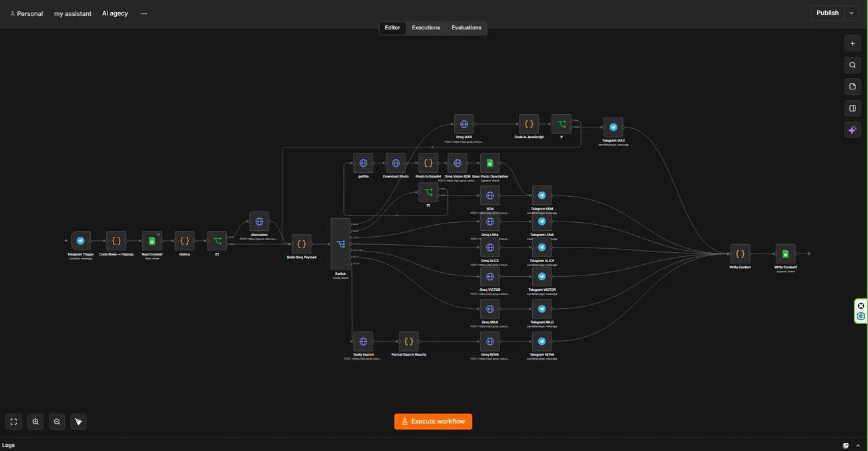Expand the Logs panel
The image size is (868, 451).
pos(858,446)
